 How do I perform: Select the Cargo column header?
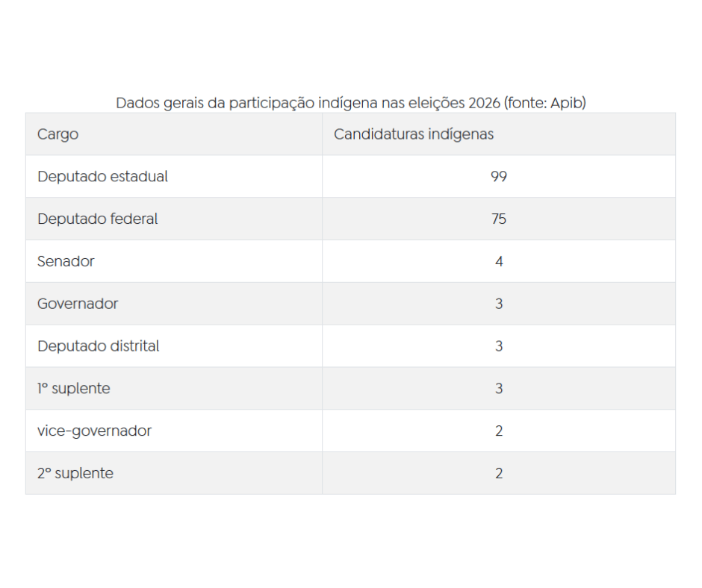coord(58,134)
